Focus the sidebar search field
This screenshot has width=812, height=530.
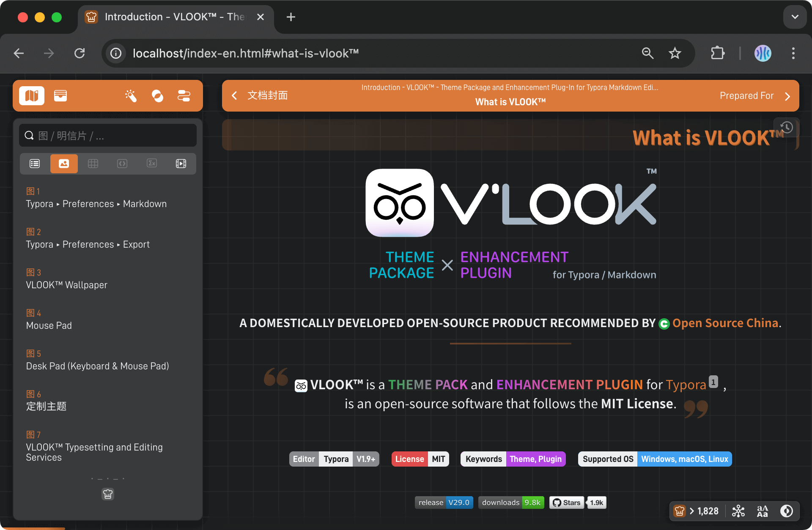tap(108, 136)
